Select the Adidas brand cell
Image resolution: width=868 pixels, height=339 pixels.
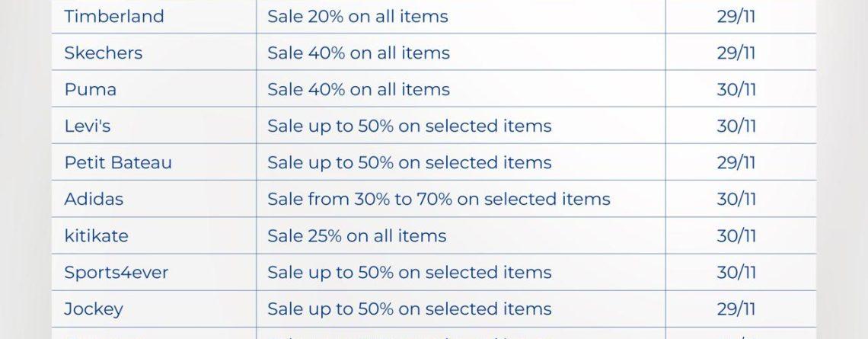[x=94, y=199]
